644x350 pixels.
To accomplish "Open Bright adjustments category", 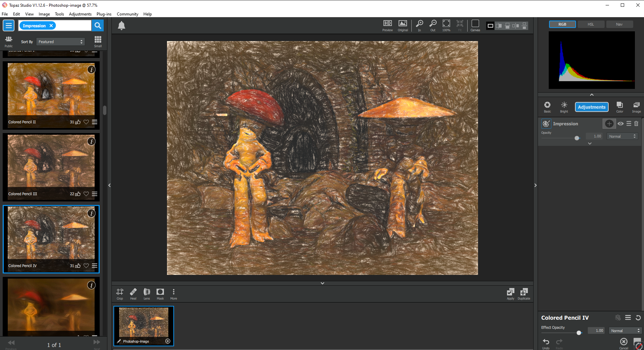I will point(564,107).
